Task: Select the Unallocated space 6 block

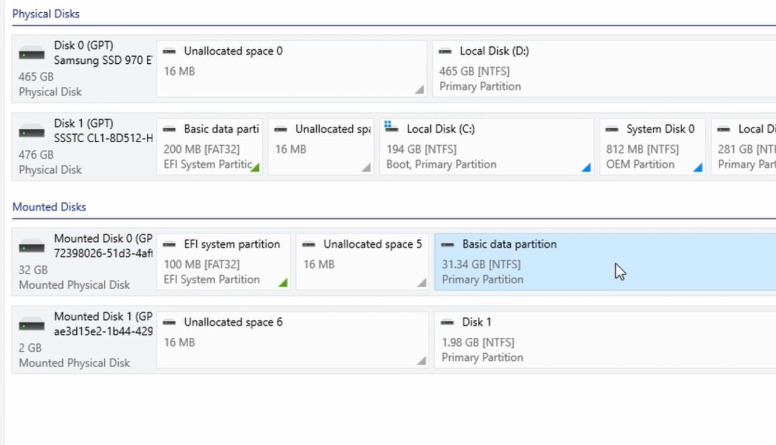Action: [x=292, y=340]
